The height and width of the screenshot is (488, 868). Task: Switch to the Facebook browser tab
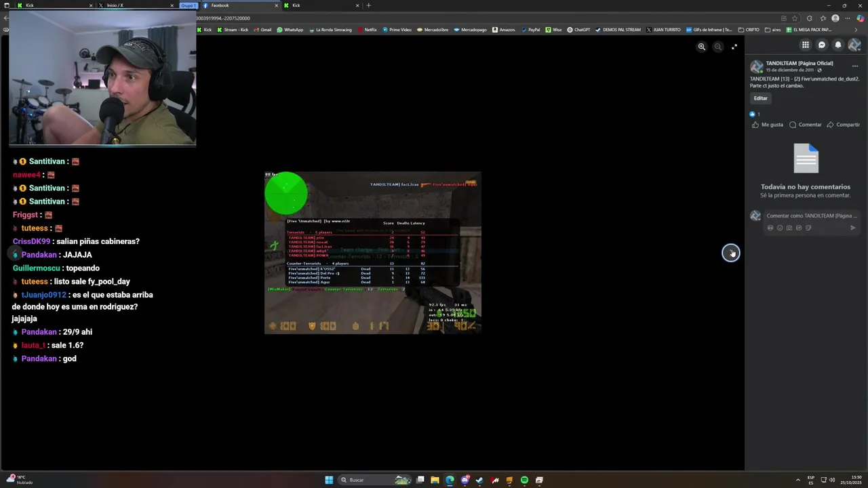click(239, 5)
